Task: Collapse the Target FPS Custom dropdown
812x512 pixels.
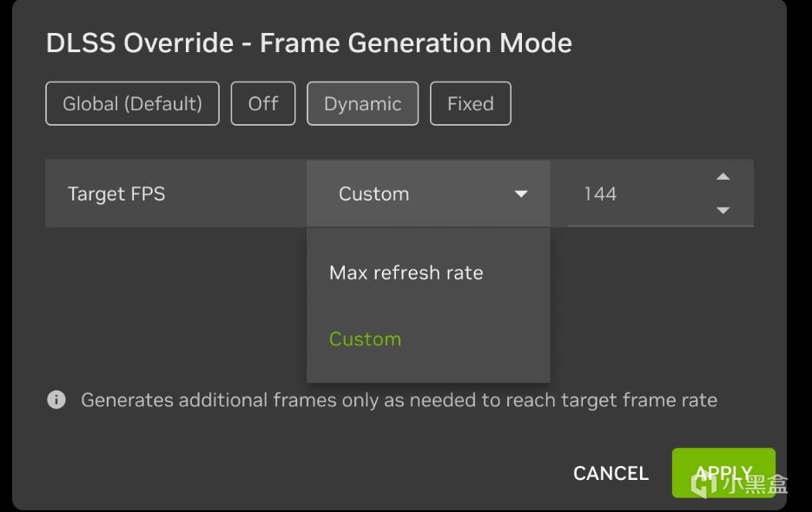Action: [x=428, y=194]
